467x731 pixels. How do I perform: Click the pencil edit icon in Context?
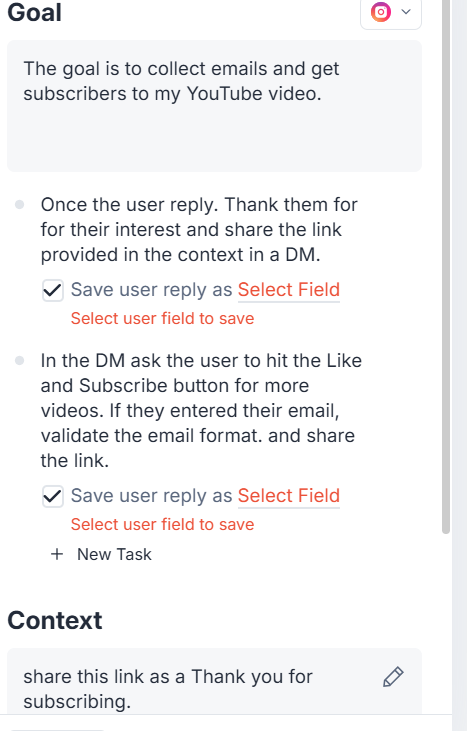click(x=393, y=677)
